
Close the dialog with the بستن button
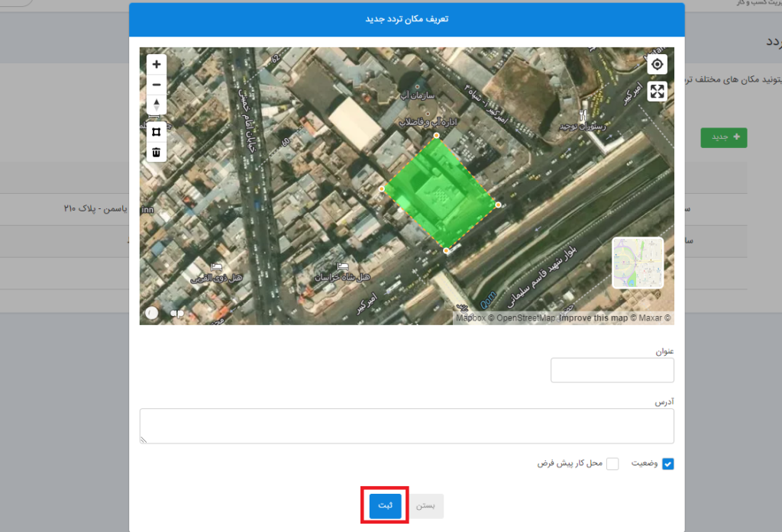point(428,506)
